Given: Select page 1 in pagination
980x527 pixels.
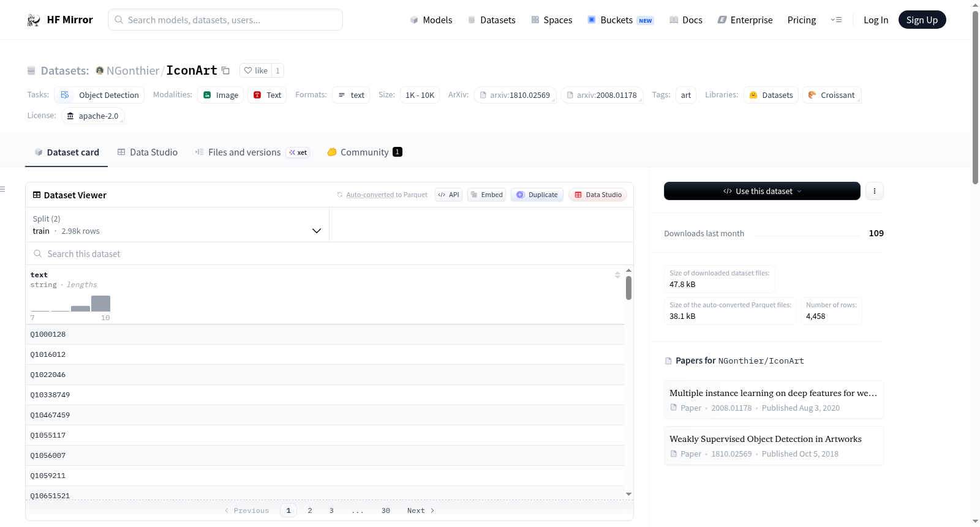Looking at the screenshot, I should pos(288,510).
